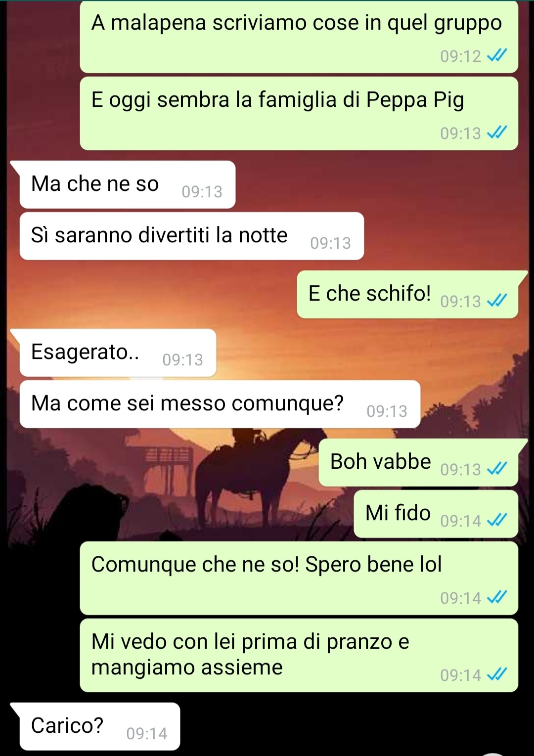Tap the read ticks beside 'Mi fido'
Image resolution: width=534 pixels, height=756 pixels.
pyautogui.click(x=496, y=520)
